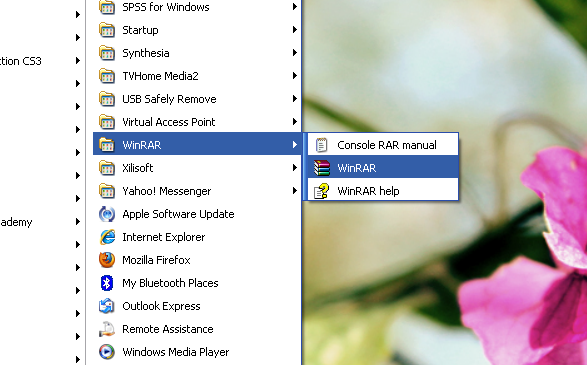This screenshot has height=365, width=587.
Task: Select the Startup program group label
Action: [x=140, y=30]
